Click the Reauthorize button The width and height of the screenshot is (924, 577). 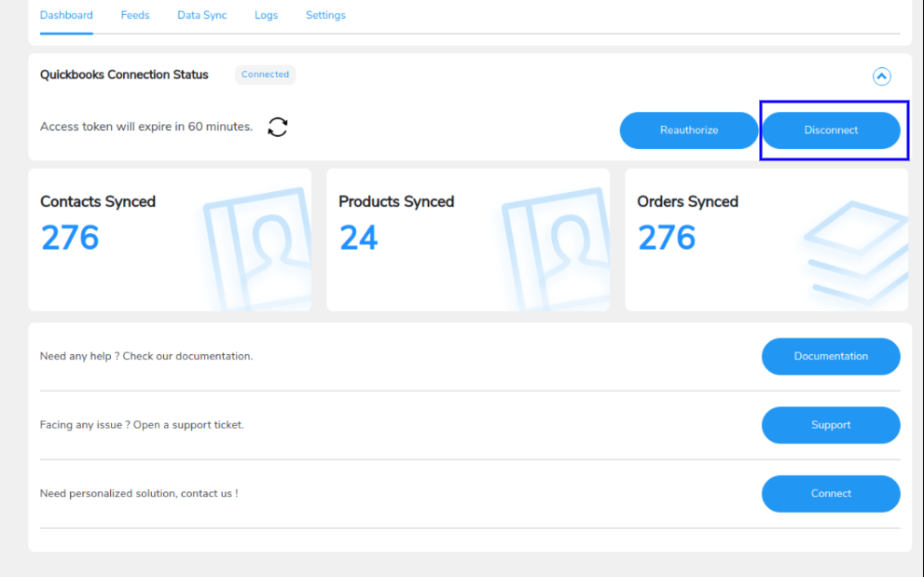688,131
